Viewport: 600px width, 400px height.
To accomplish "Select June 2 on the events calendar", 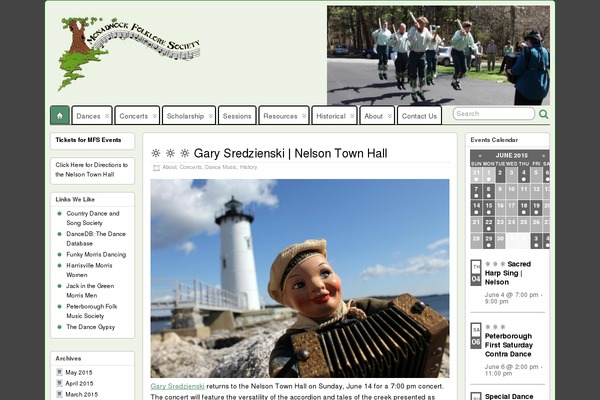I will pyautogui.click(x=500, y=175).
